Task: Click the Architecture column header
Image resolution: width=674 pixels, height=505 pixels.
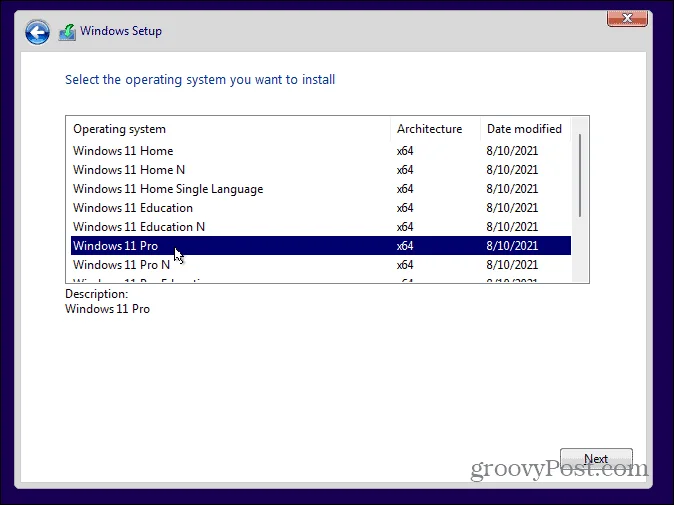Action: click(435, 129)
